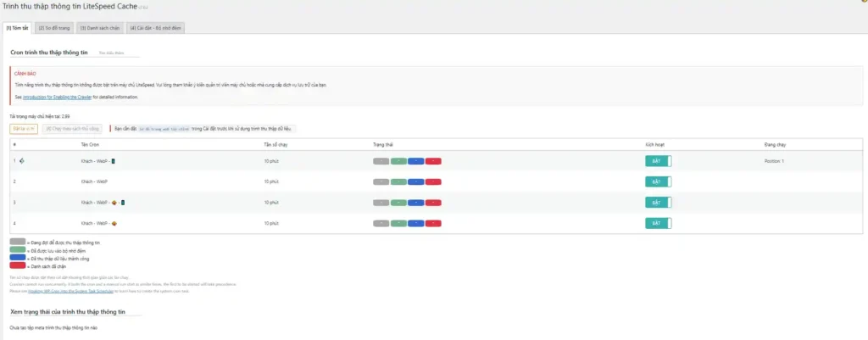
Task: Click the green status badge in row 1
Action: (x=398, y=161)
